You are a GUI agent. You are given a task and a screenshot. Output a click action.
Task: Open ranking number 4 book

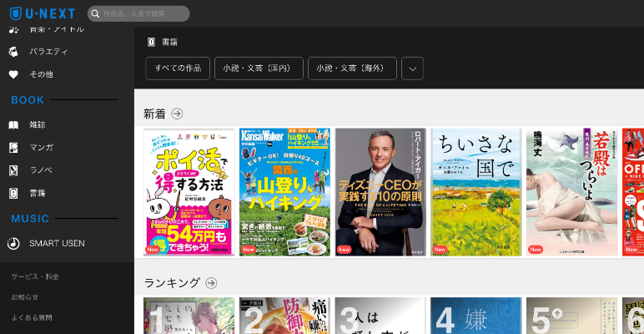476,316
